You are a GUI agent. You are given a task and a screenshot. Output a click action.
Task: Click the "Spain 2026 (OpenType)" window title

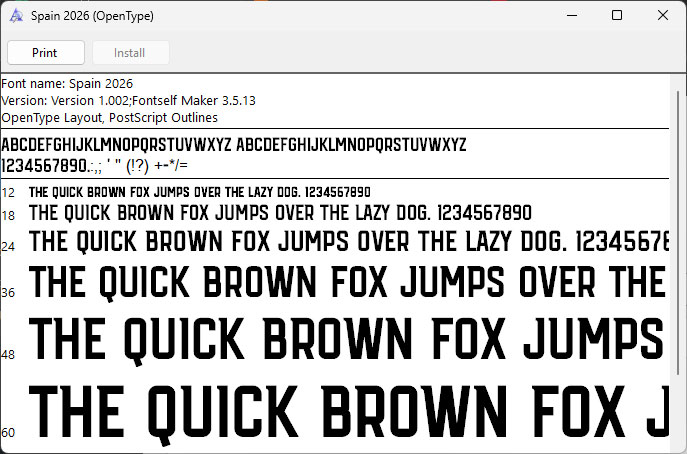92,17
